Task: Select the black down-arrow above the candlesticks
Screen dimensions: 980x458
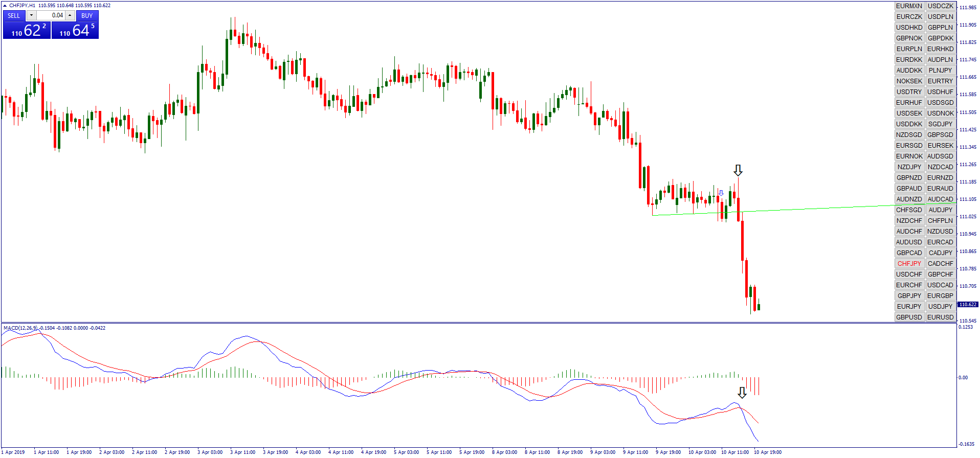Action: tap(738, 170)
